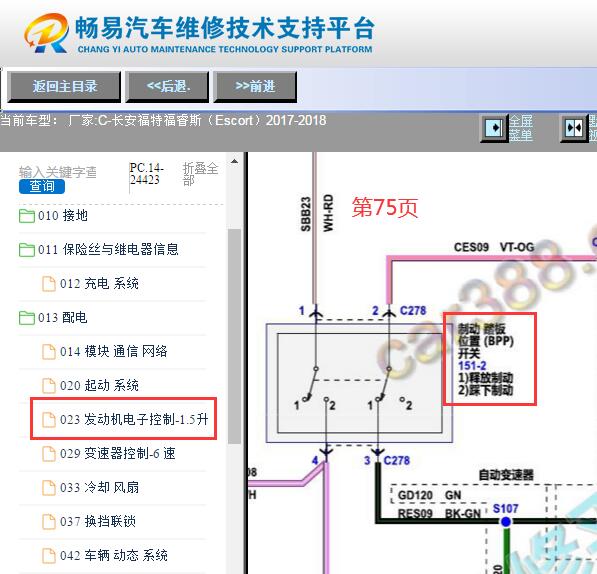Click the sidebar vertical scrollbar thumb
Viewport: 597px width, 574px height.
point(235,336)
